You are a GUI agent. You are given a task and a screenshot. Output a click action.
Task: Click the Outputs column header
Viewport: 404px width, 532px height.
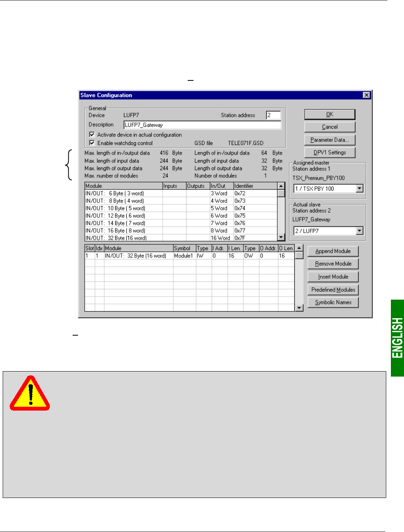point(198,186)
